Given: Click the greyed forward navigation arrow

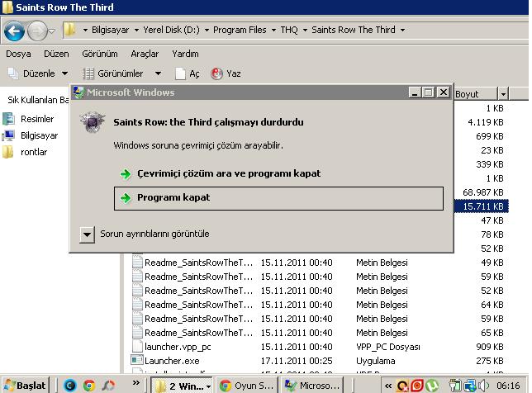Looking at the screenshot, I should click(37, 31).
